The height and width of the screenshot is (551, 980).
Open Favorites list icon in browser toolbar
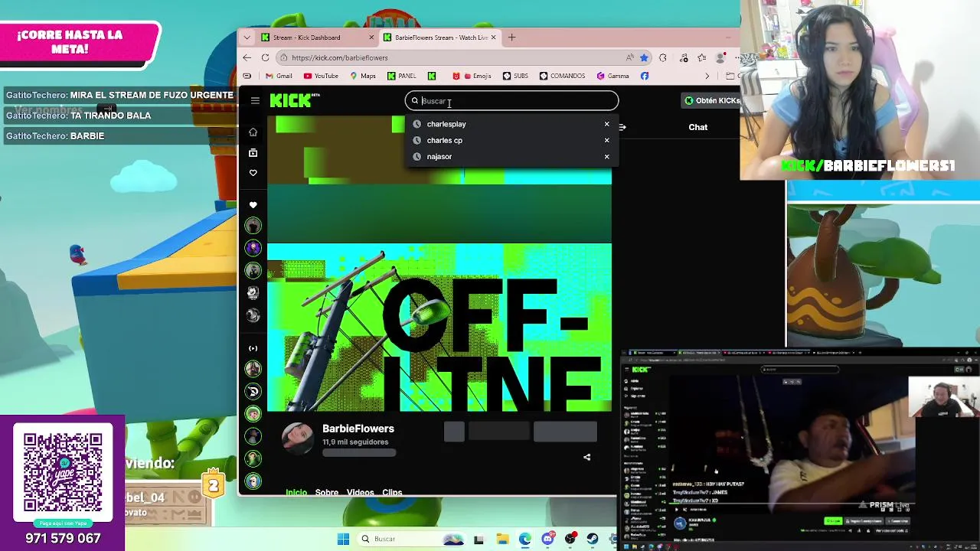(x=701, y=57)
